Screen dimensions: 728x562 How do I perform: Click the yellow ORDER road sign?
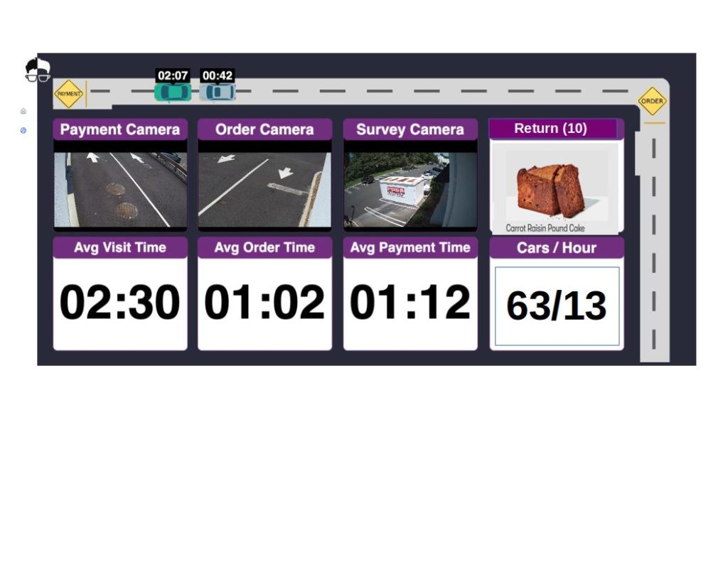pos(652,101)
